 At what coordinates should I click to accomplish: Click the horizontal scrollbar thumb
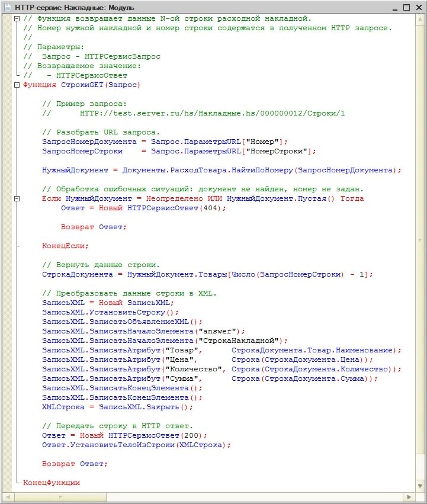coord(60,497)
